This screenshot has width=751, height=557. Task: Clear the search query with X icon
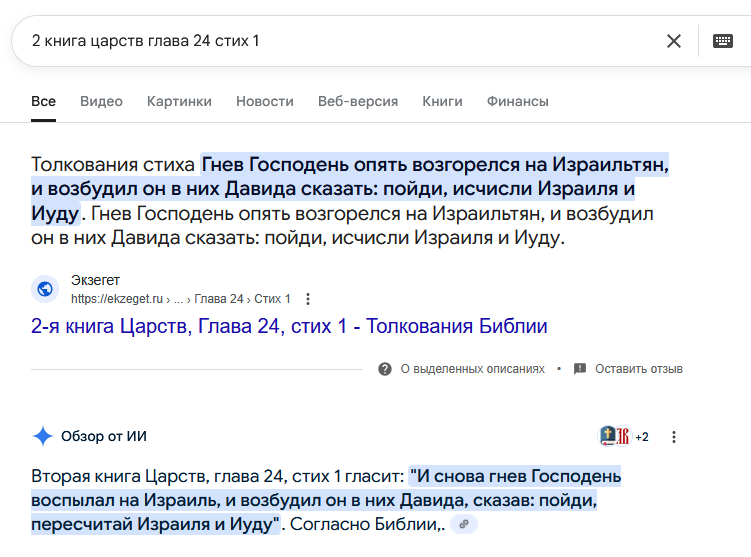[x=674, y=41]
